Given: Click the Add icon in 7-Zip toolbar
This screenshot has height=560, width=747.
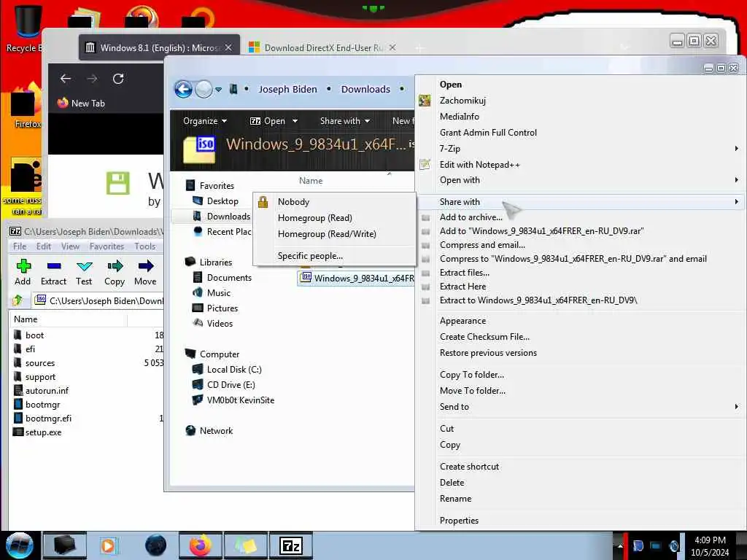Looking at the screenshot, I should click(x=23, y=265).
